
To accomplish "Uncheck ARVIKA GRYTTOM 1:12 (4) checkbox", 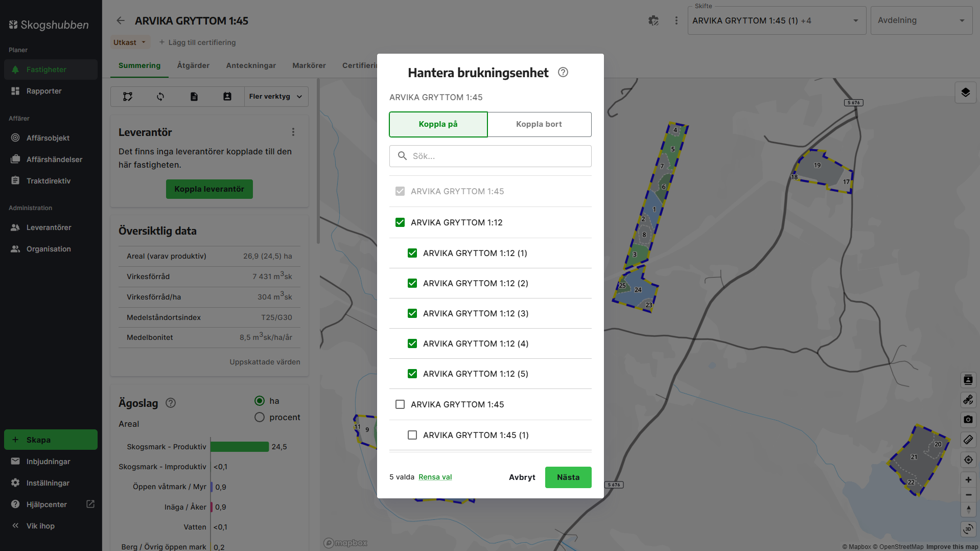I will pyautogui.click(x=412, y=344).
